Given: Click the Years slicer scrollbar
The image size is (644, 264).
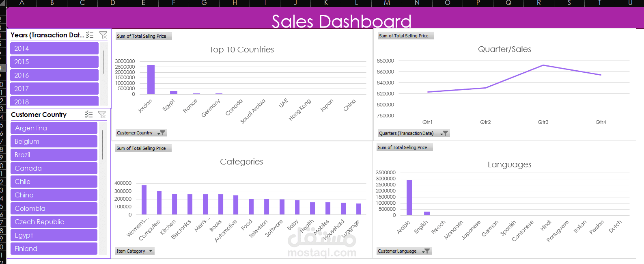Looking at the screenshot, I should [104, 62].
